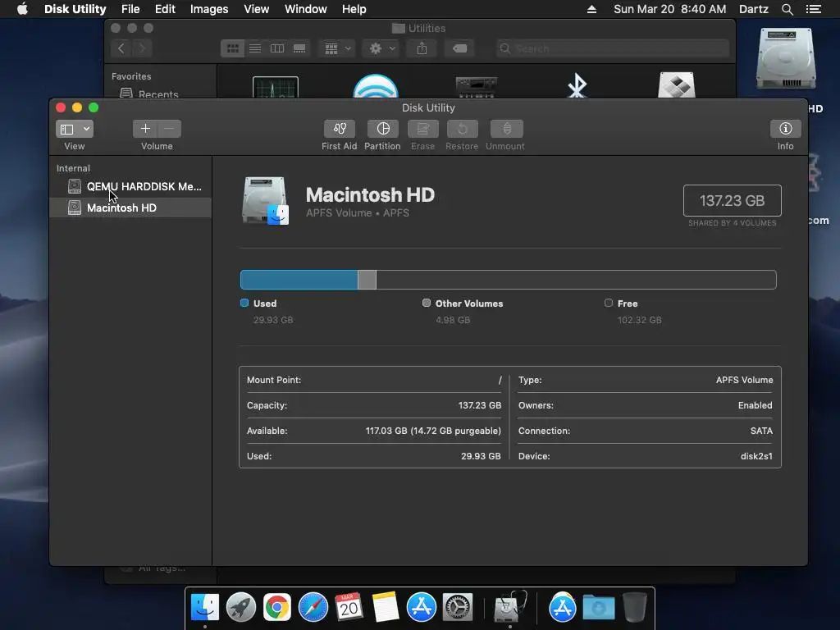
Task: Click the AirPort Utility icon in Finder
Action: [376, 85]
